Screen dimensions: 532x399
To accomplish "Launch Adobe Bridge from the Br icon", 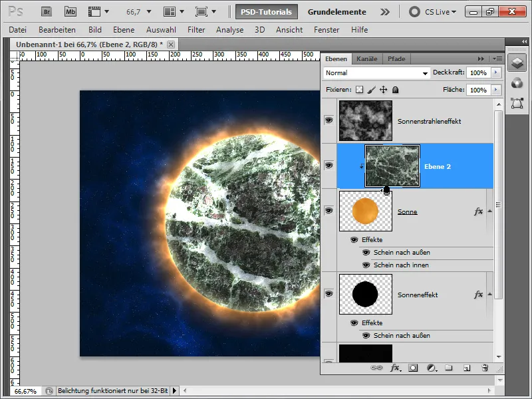I will pyautogui.click(x=47, y=12).
